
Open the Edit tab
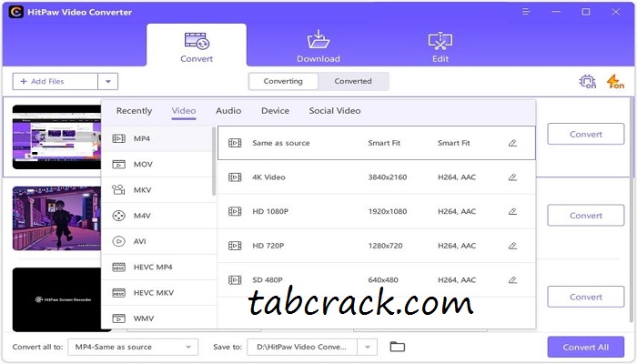tap(440, 47)
